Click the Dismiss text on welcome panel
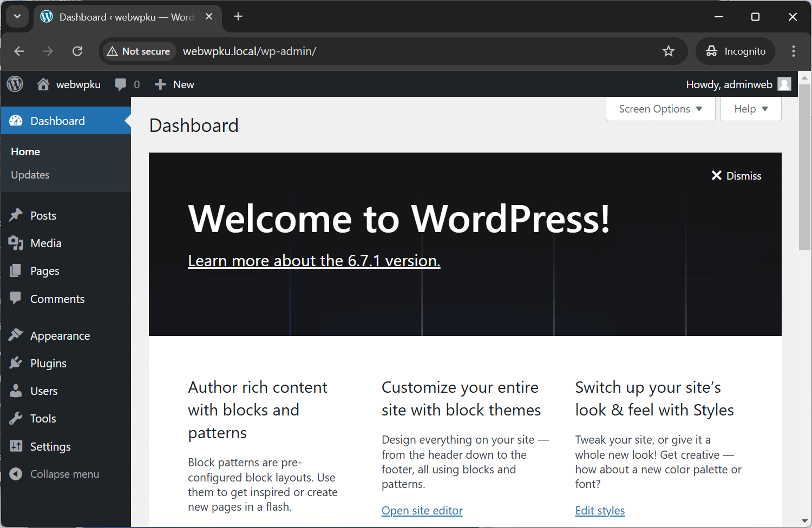The height and width of the screenshot is (528, 812). point(744,176)
